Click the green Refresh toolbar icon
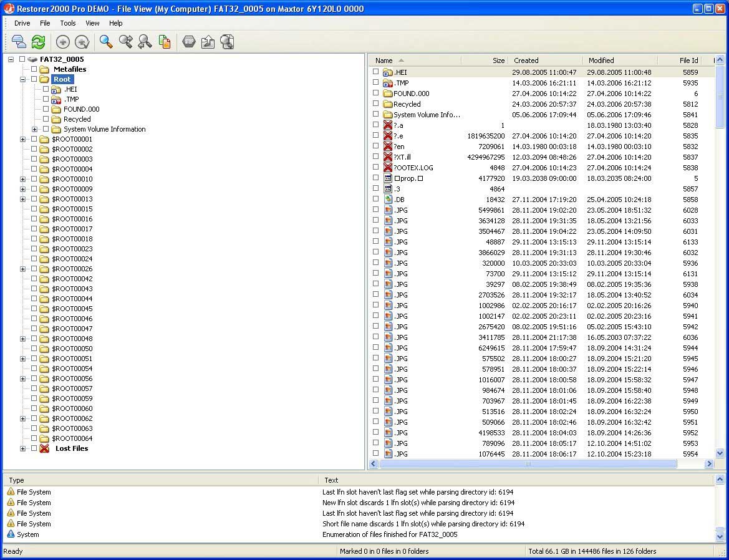This screenshot has width=729, height=560. (x=38, y=42)
